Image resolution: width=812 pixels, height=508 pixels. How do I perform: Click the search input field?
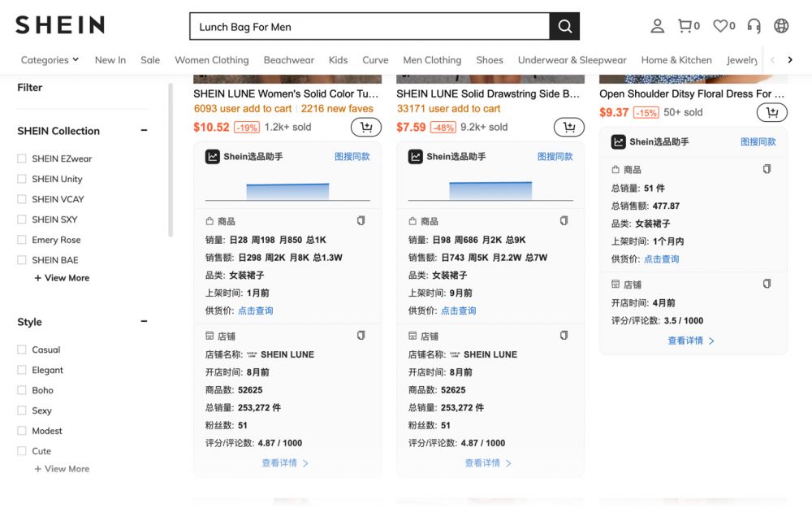click(369, 27)
